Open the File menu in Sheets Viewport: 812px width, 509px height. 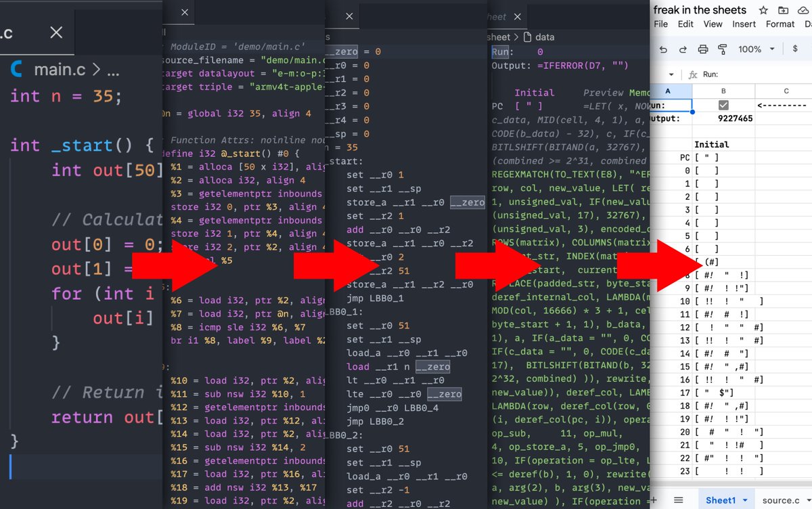[x=661, y=24]
